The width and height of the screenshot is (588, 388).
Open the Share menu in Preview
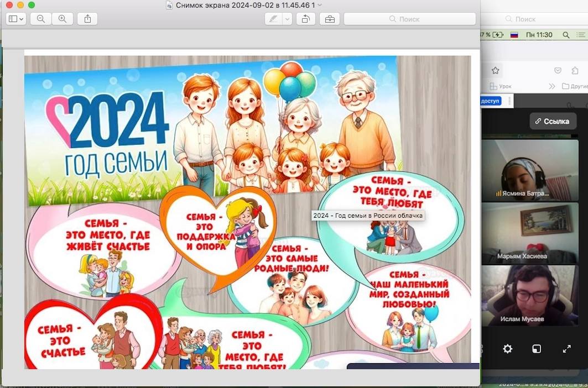click(87, 19)
